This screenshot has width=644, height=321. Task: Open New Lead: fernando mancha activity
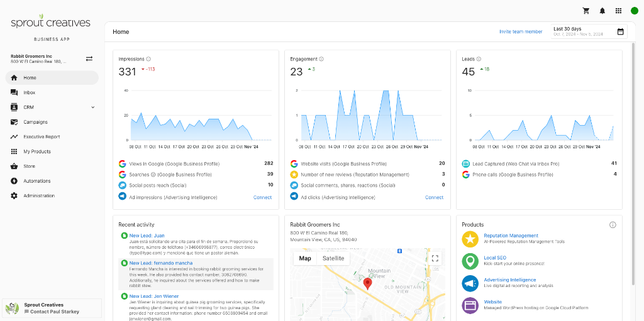coord(160,263)
